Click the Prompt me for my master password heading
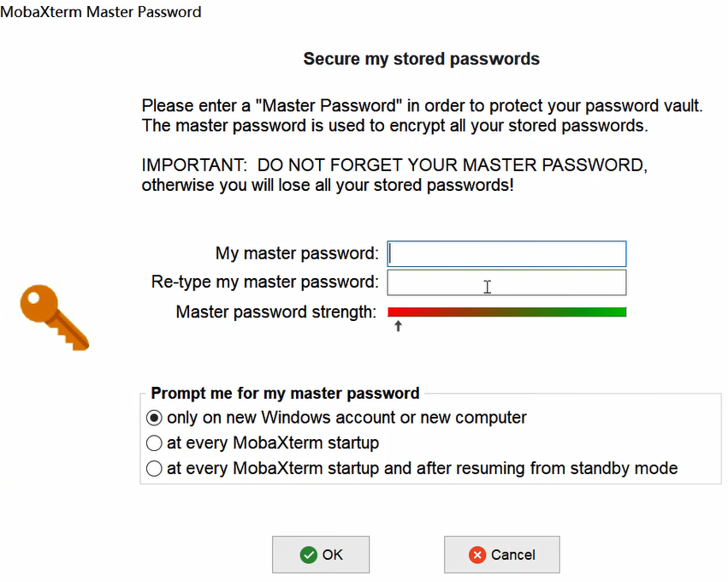728x582 pixels. pos(285,394)
